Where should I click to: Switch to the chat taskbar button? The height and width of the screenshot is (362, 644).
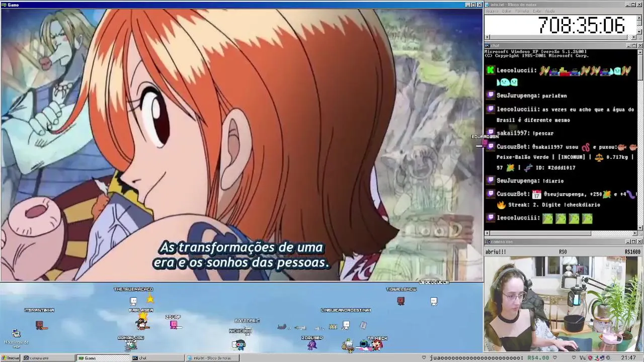(157, 358)
